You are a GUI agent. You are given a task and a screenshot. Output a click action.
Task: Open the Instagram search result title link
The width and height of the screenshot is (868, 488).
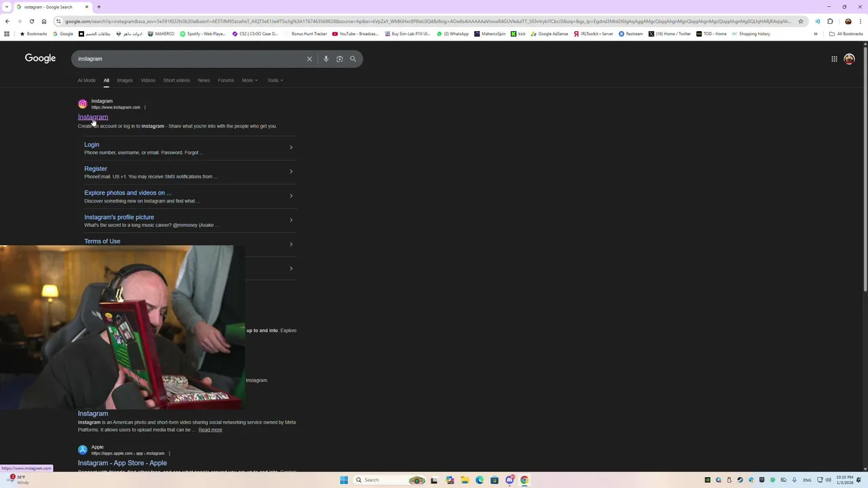point(93,117)
